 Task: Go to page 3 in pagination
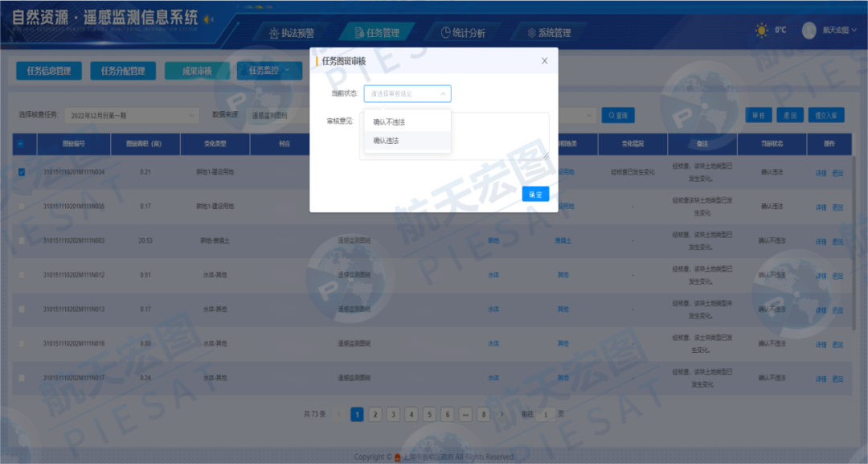tap(393, 414)
